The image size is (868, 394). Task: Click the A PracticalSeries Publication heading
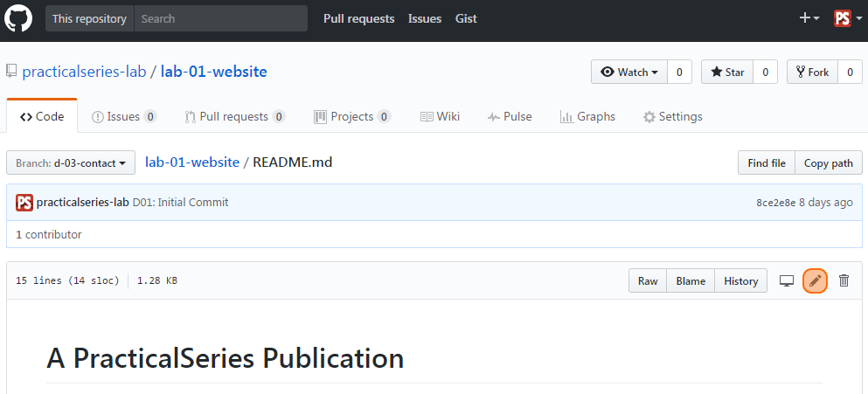[x=226, y=358]
